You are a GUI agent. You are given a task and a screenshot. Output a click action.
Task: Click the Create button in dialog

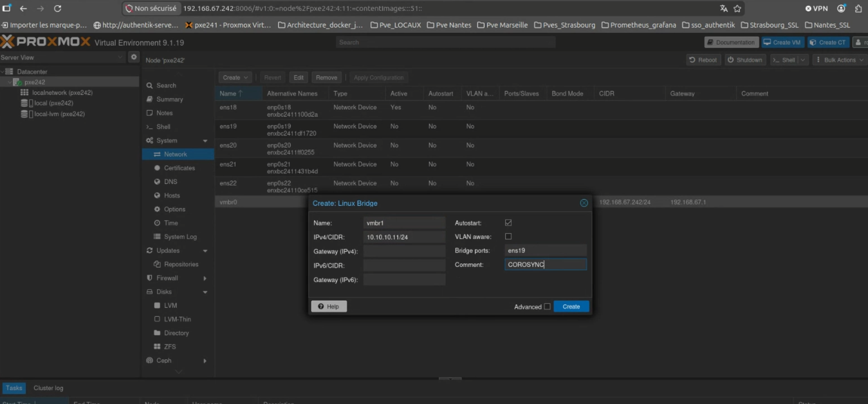pos(571,306)
